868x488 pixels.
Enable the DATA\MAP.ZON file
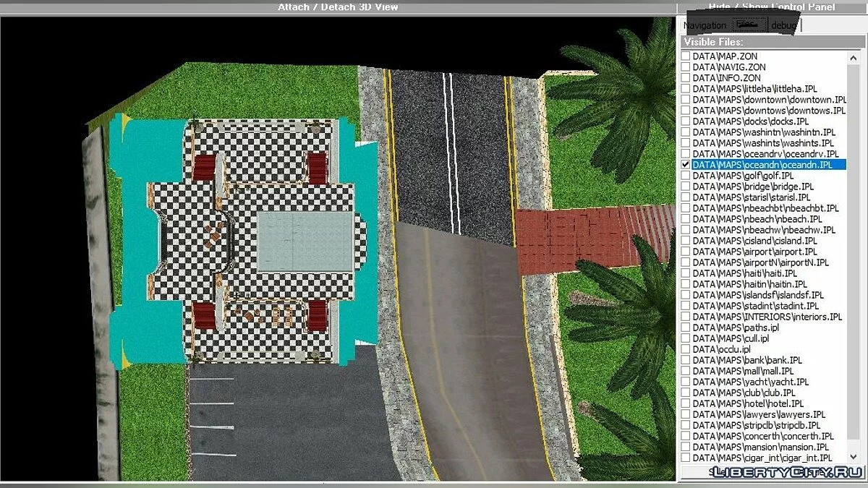point(684,56)
